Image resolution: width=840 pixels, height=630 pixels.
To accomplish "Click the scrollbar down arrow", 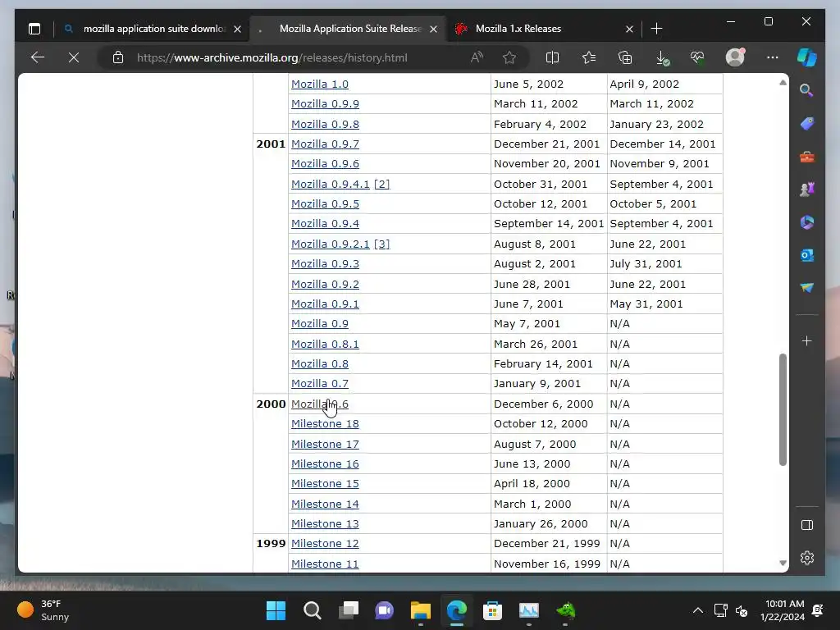I will (x=783, y=563).
